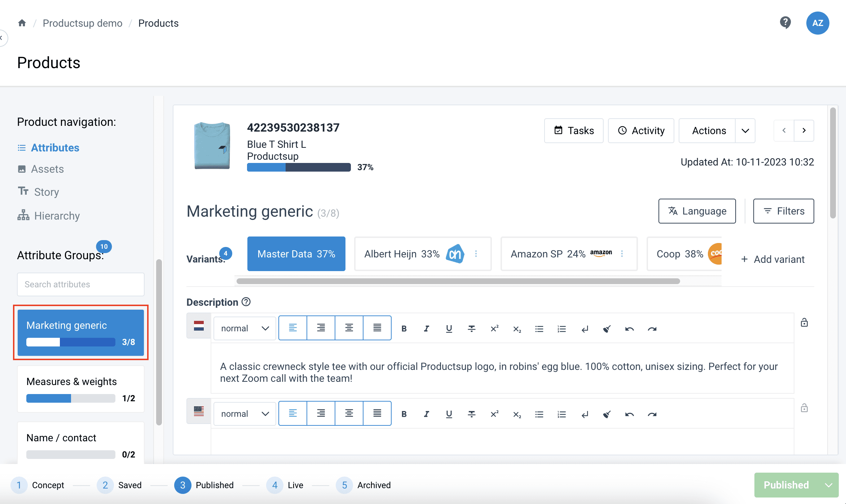This screenshot has width=846, height=504.
Task: Open the help question mark icon
Action: 785,23
